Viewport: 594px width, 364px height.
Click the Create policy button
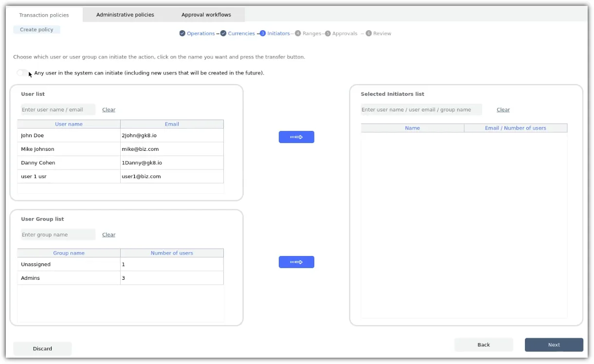pyautogui.click(x=36, y=30)
